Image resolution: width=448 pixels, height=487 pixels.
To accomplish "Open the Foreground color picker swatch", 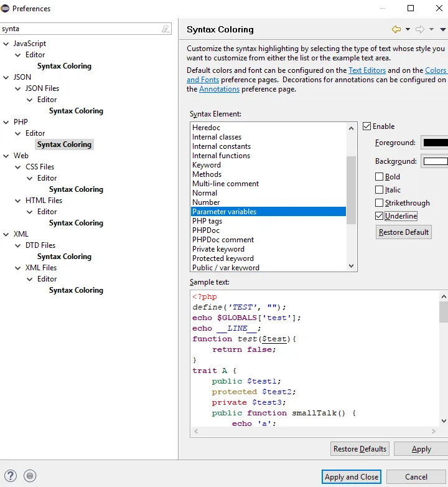I will point(435,143).
